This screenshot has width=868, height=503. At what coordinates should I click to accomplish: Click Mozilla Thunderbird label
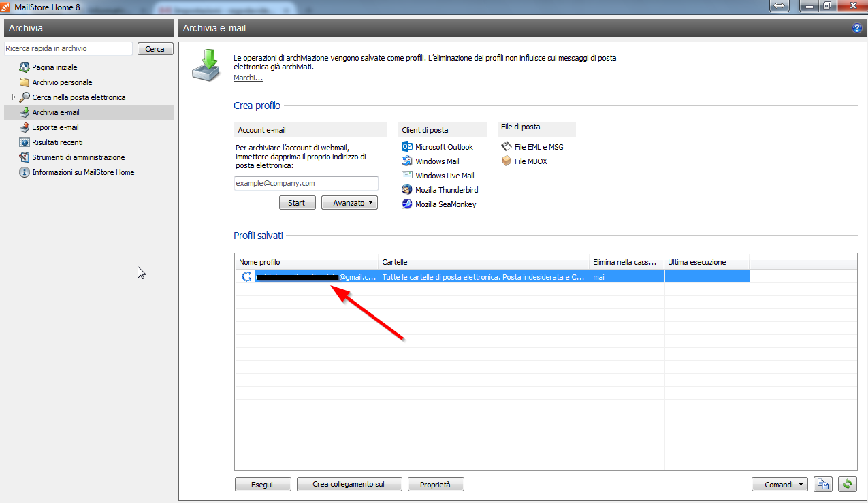(447, 190)
